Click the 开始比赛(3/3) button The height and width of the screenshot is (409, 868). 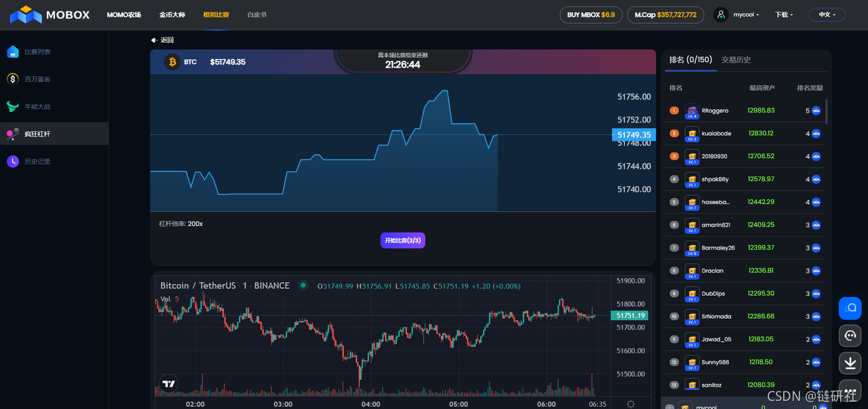click(403, 240)
